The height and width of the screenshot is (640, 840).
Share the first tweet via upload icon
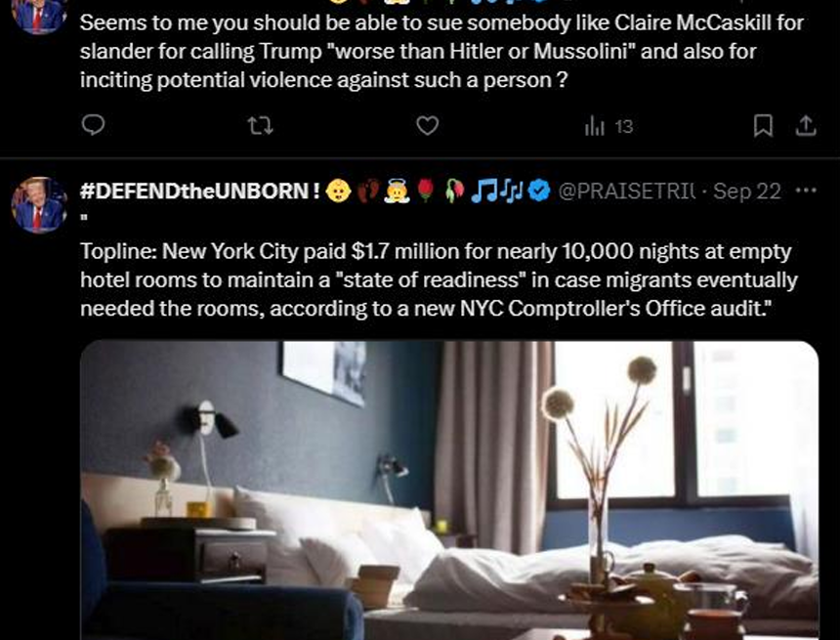pyautogui.click(x=806, y=126)
